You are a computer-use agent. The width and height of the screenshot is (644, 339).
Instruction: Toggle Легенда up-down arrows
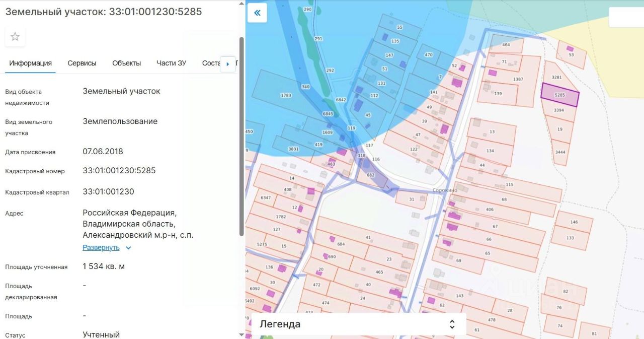coord(452,324)
